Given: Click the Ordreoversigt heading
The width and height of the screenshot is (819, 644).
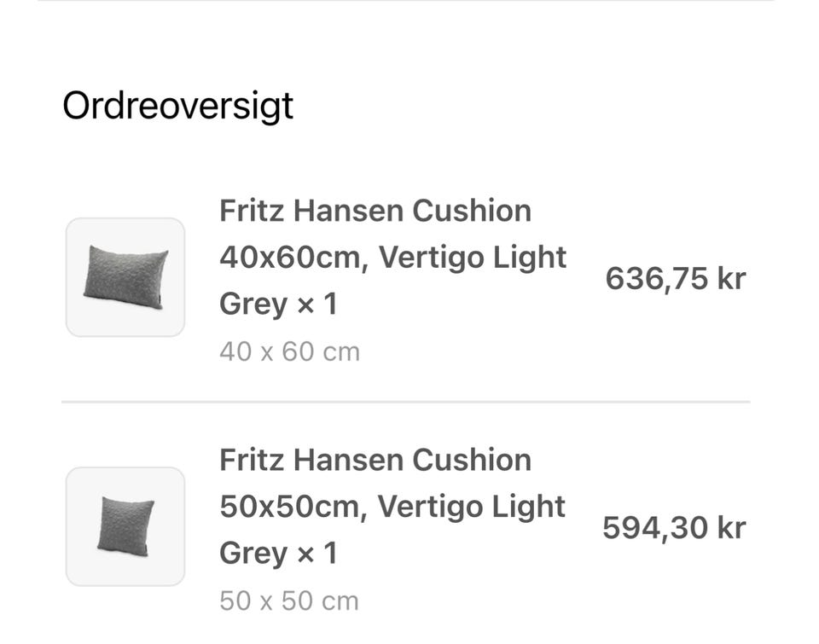Looking at the screenshot, I should click(177, 106).
